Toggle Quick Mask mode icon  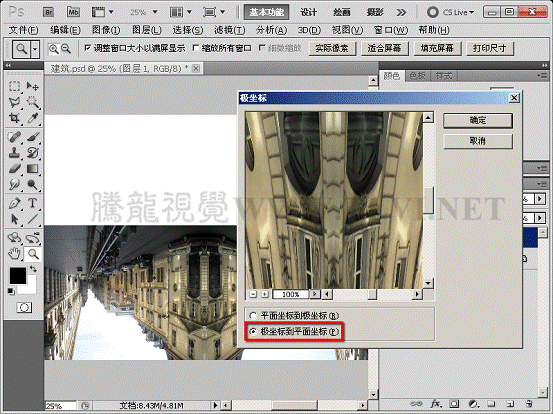24,308
